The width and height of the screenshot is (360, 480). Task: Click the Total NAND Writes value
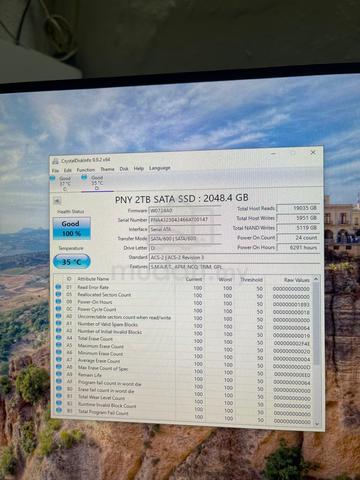(298, 228)
